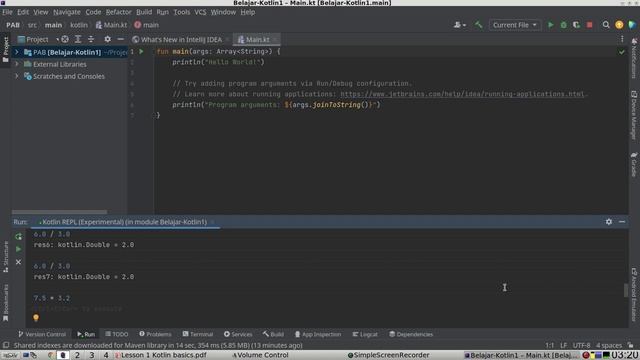
Task: Open the Logcat tool window
Action: (x=365, y=334)
